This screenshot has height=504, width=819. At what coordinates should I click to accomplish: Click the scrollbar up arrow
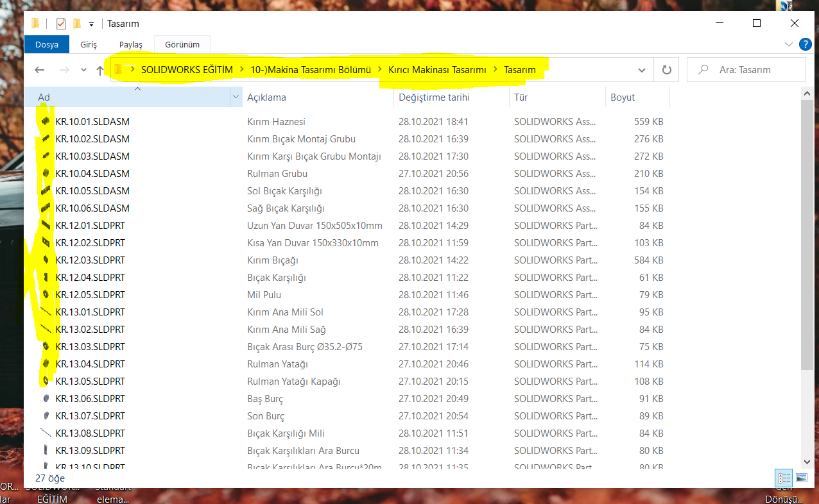pyautogui.click(x=807, y=93)
